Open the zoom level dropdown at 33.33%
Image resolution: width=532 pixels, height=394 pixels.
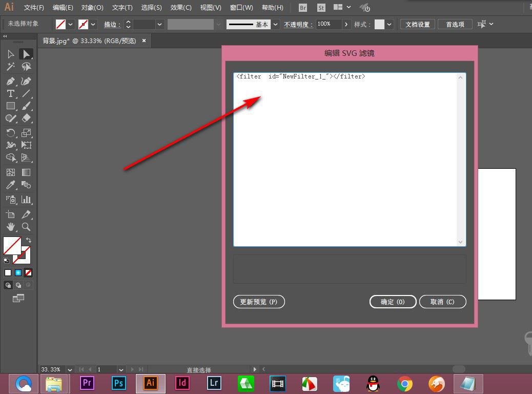pos(70,369)
